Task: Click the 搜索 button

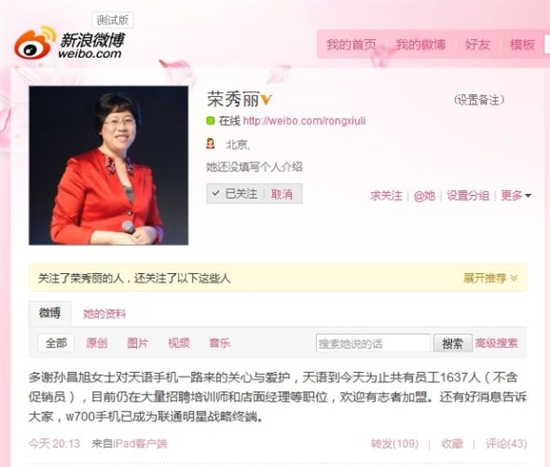Action: pyautogui.click(x=452, y=343)
